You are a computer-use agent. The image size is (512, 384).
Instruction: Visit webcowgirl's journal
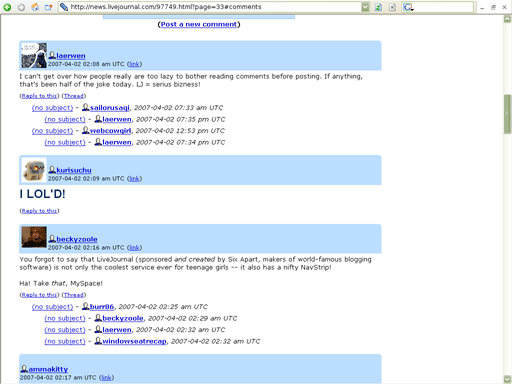coord(110,131)
